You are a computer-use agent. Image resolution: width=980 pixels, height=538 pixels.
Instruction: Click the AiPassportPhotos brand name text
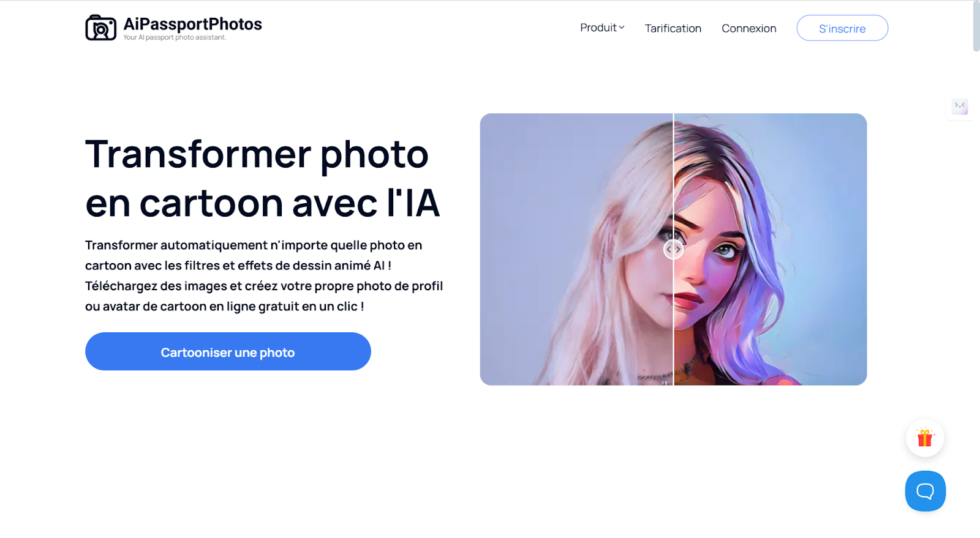(192, 24)
